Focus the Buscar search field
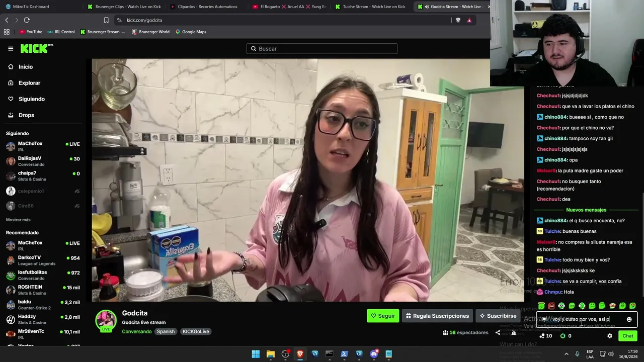644x362 pixels. (322, 49)
